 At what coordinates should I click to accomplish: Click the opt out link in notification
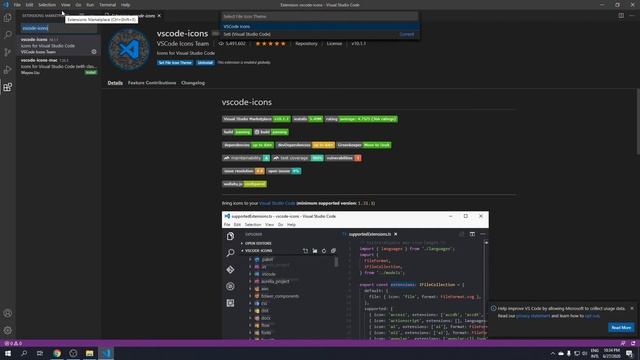pos(592,316)
